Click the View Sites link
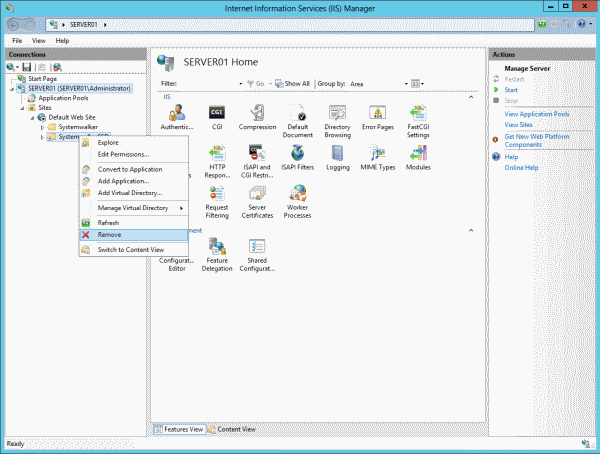This screenshot has width=600, height=454. pos(518,125)
